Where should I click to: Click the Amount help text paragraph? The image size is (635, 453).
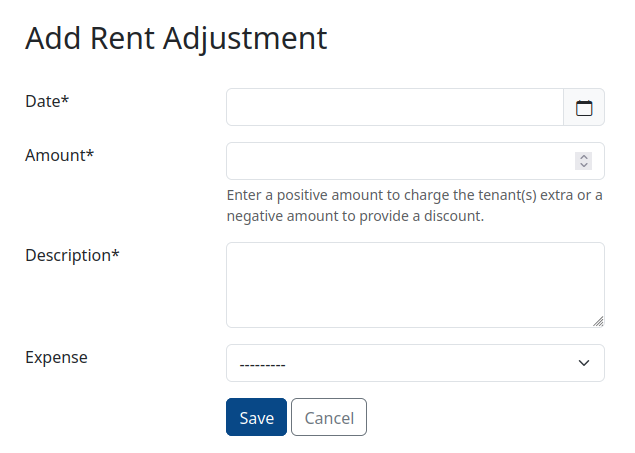[414, 206]
